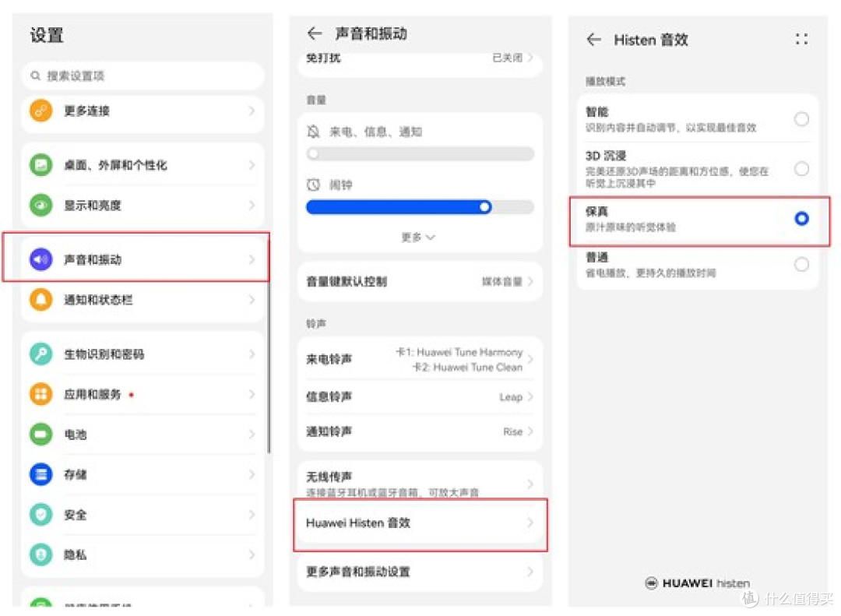Open the 更多声音和振动设置 chevron

pyautogui.click(x=530, y=572)
